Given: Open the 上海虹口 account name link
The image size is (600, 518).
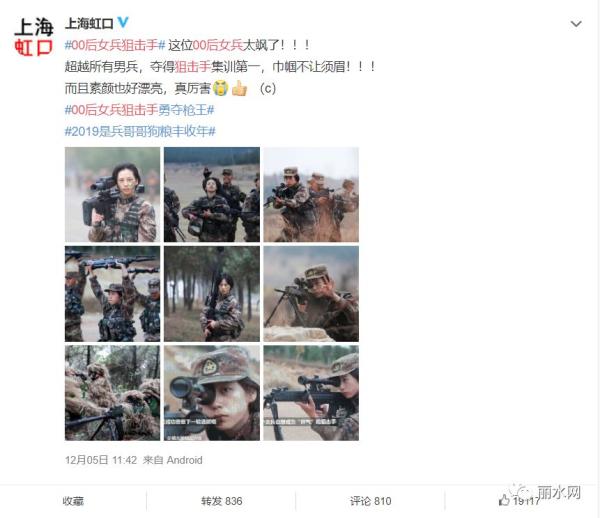Looking at the screenshot, I should click(89, 23).
